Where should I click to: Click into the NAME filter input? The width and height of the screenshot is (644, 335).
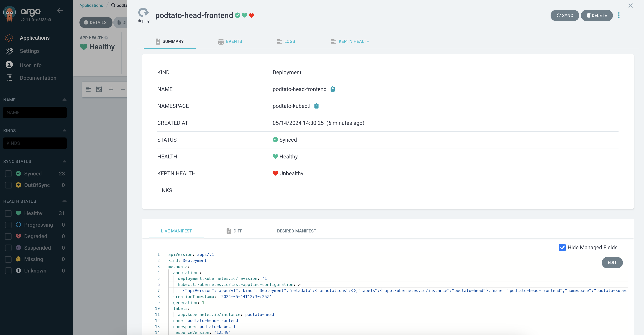pyautogui.click(x=35, y=112)
